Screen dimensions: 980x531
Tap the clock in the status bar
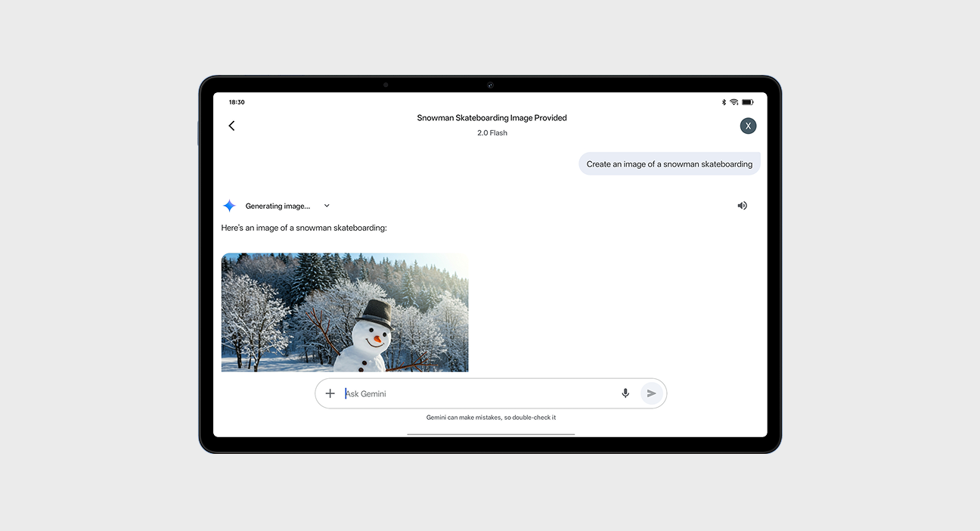pos(237,101)
